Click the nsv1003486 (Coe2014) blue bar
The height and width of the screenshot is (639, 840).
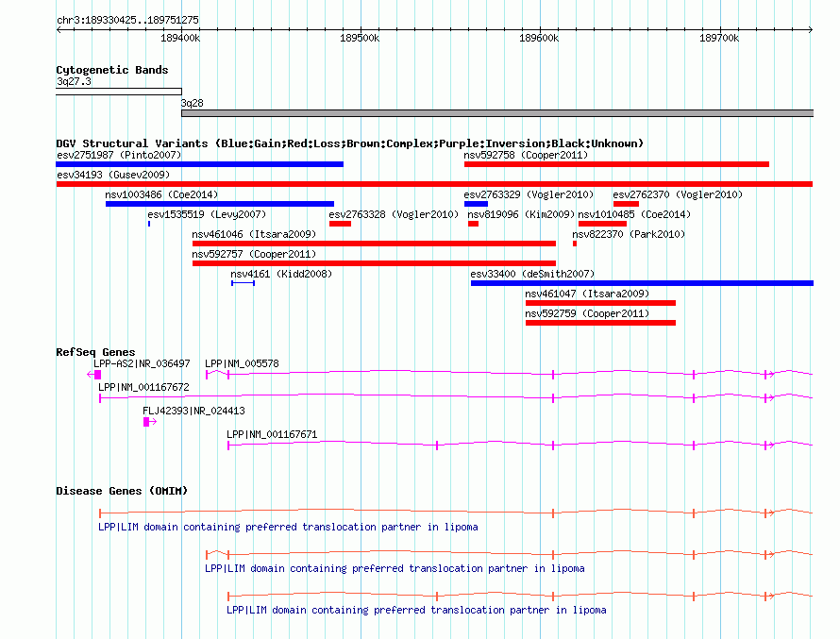tap(220, 204)
